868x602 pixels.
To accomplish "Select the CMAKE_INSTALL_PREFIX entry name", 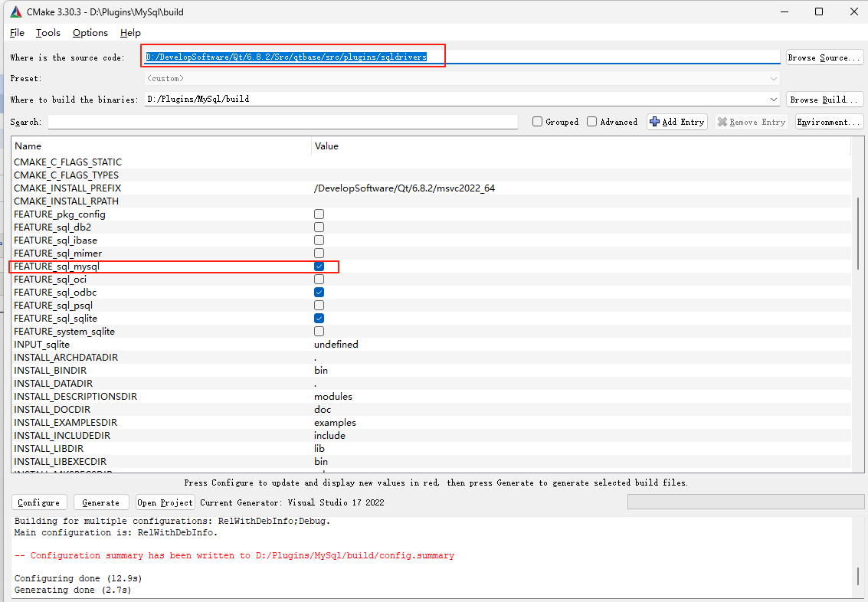I will (x=67, y=188).
